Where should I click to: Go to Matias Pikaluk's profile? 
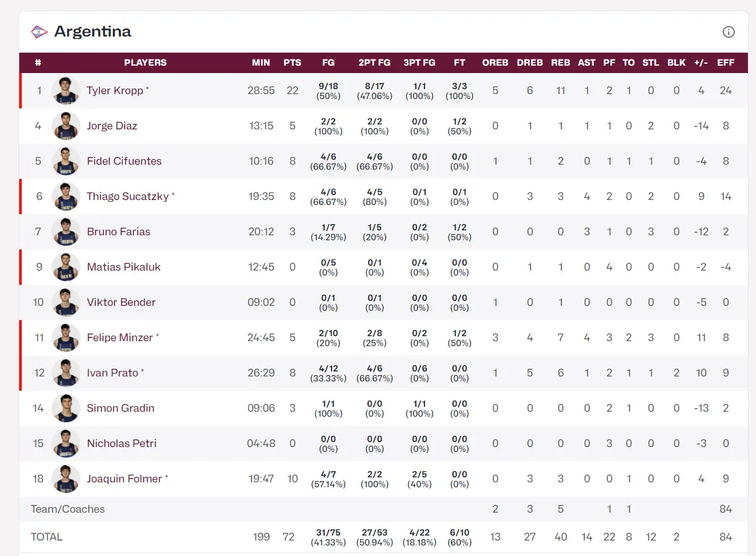tap(123, 267)
